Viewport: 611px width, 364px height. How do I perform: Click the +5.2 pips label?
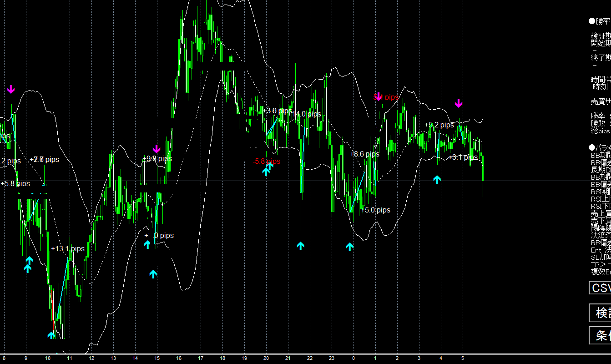click(x=439, y=125)
